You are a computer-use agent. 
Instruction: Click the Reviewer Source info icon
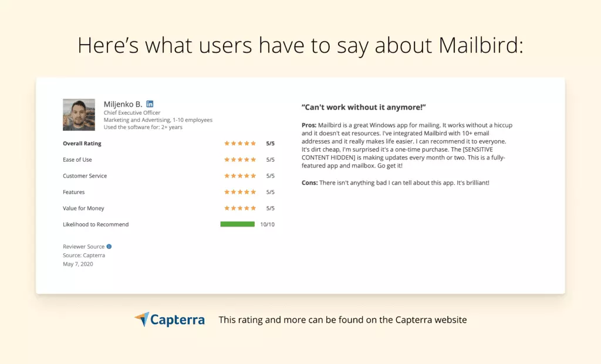(x=109, y=247)
